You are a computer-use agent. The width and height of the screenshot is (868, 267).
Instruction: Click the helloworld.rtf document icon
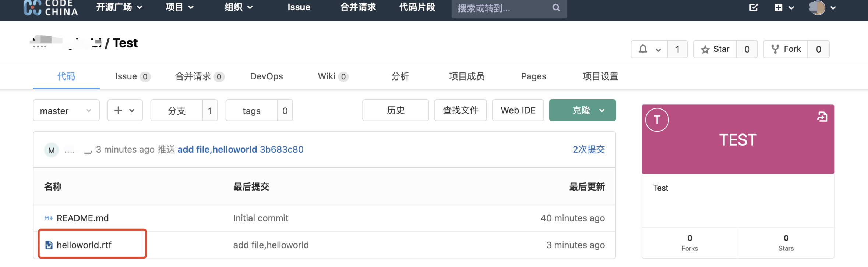(49, 245)
